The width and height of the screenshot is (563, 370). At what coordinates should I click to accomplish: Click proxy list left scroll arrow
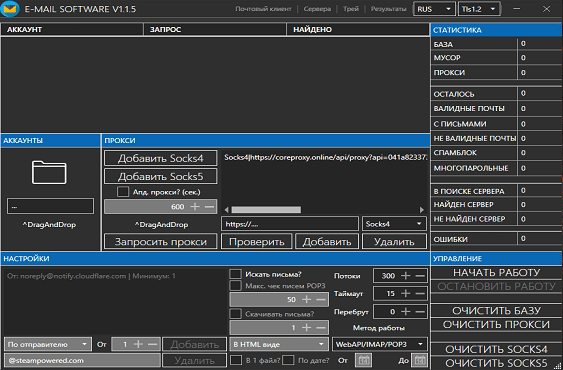[226, 209]
